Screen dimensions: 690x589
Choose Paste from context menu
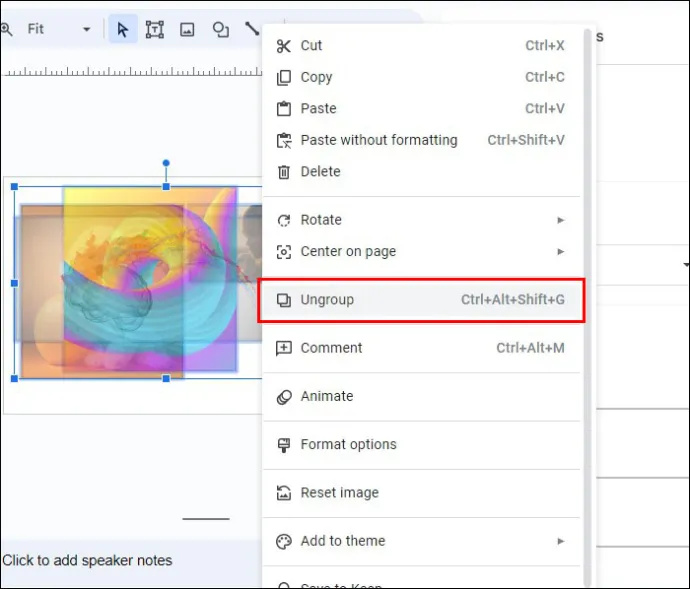click(x=420, y=108)
